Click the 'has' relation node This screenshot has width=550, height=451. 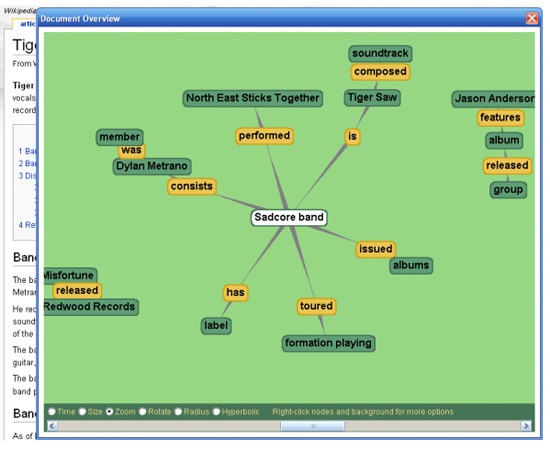pyautogui.click(x=235, y=292)
